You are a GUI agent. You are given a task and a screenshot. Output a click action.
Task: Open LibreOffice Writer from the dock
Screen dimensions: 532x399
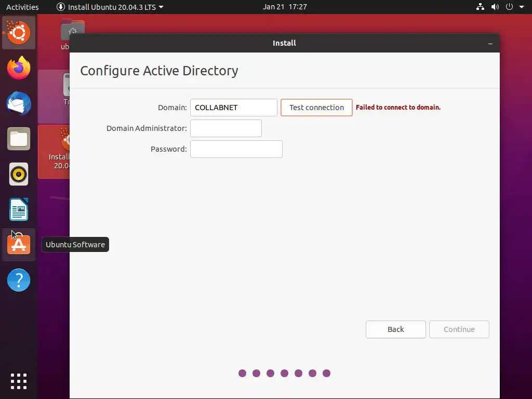pos(19,209)
